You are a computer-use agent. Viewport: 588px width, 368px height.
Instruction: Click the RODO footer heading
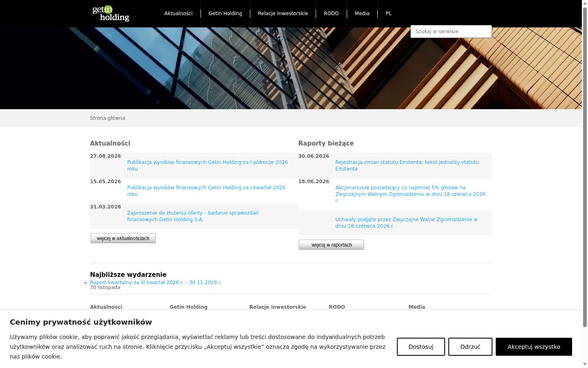[337, 307]
